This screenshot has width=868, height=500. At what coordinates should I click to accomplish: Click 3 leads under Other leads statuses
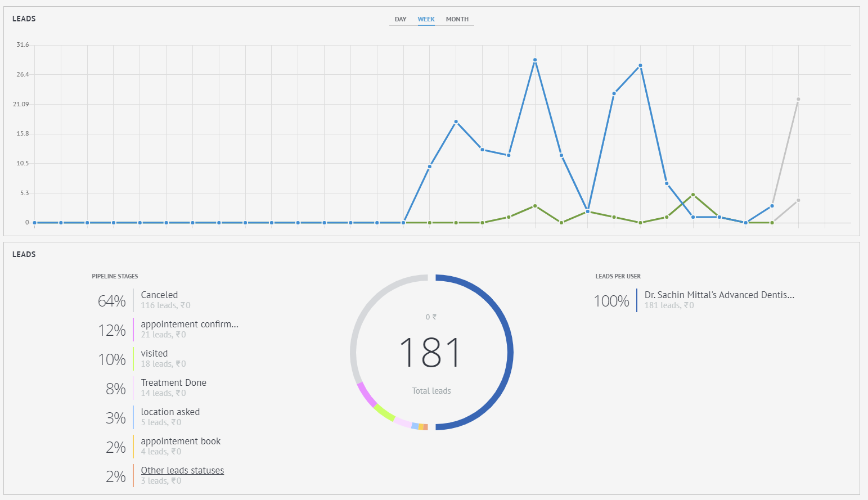click(x=161, y=481)
